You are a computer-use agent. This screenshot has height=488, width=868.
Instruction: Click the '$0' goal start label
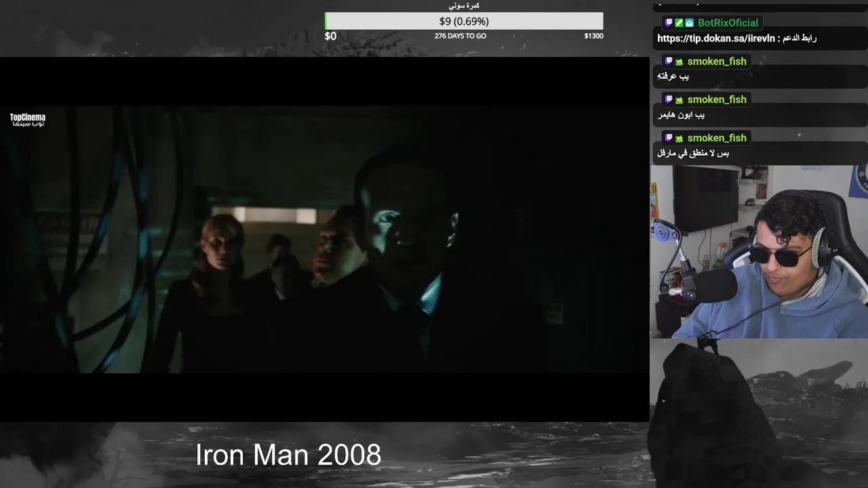[330, 36]
